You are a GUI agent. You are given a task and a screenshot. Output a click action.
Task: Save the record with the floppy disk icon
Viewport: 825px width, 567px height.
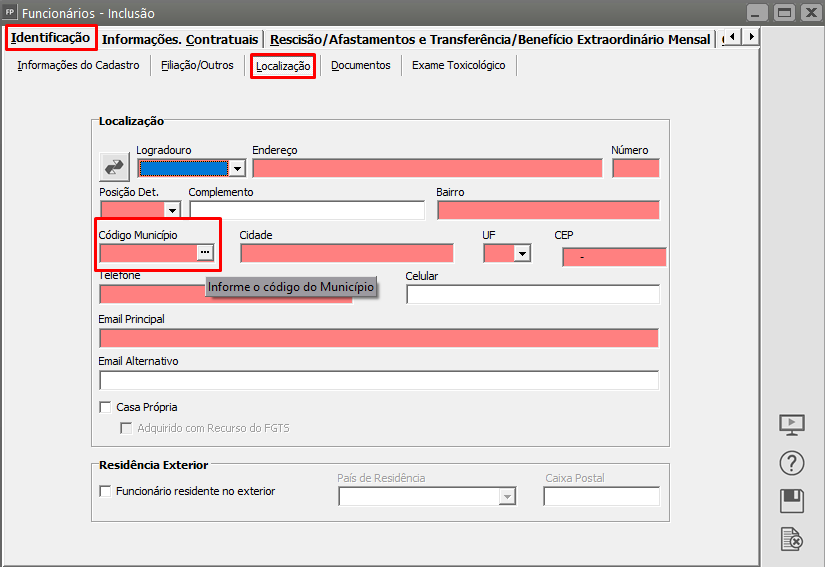tap(791, 501)
